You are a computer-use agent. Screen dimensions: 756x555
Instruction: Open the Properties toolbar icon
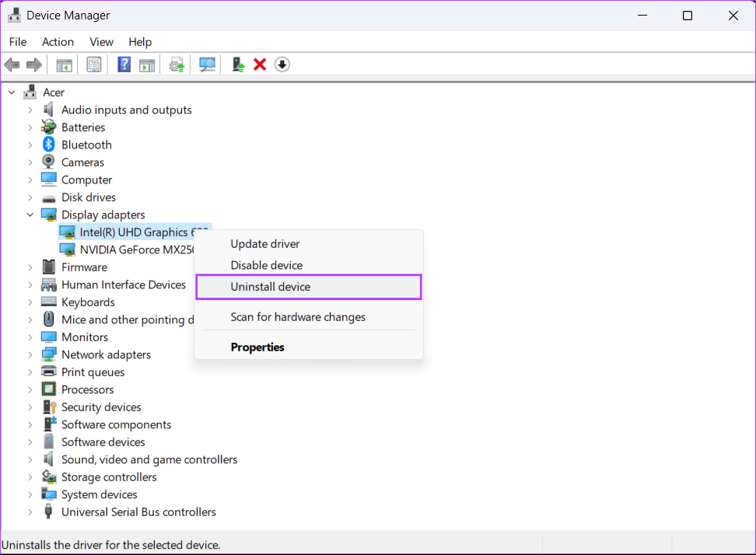(94, 65)
